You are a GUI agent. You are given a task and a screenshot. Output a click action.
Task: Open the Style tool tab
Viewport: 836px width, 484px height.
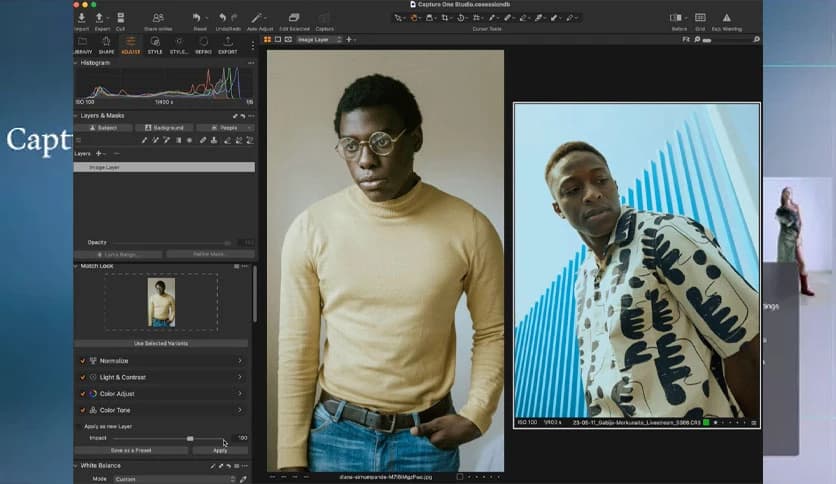pos(155,45)
